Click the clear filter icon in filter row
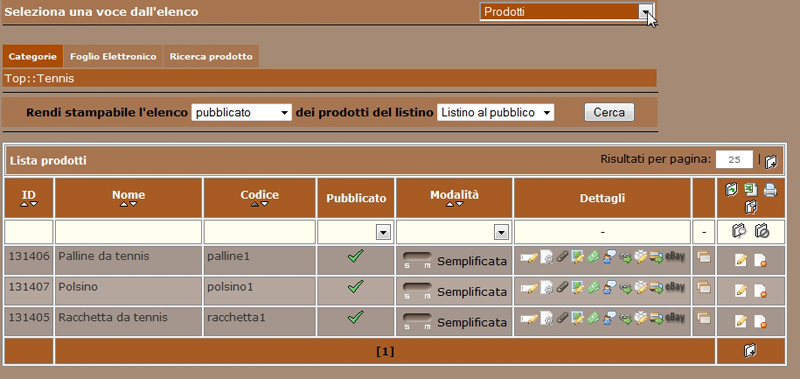The image size is (800, 379). click(761, 231)
